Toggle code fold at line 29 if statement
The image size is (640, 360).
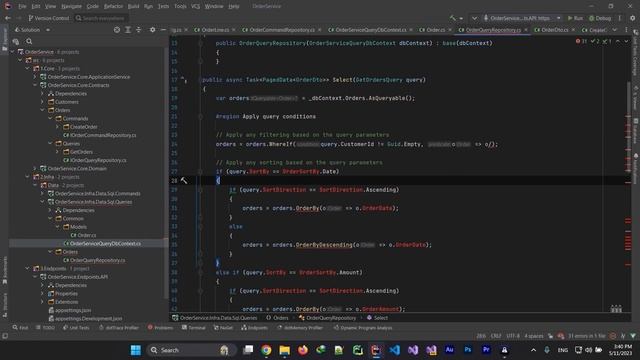200,190
